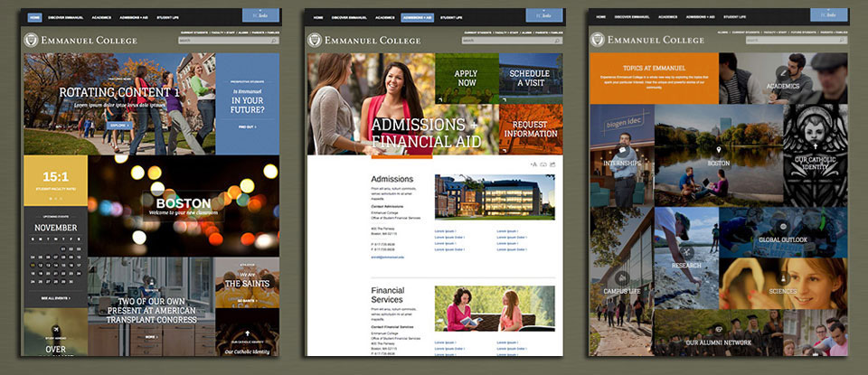Click the two students photo beside Financial Services
Image resolution: width=868 pixels, height=375 pixels.
(495, 309)
